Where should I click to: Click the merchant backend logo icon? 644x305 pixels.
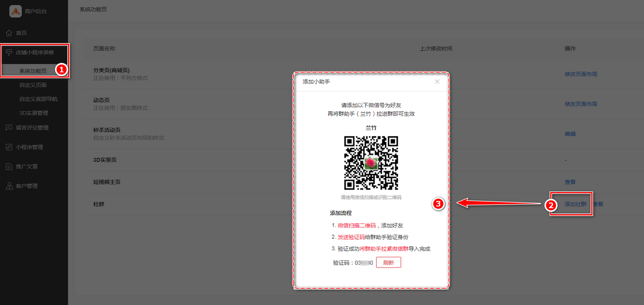[x=15, y=11]
